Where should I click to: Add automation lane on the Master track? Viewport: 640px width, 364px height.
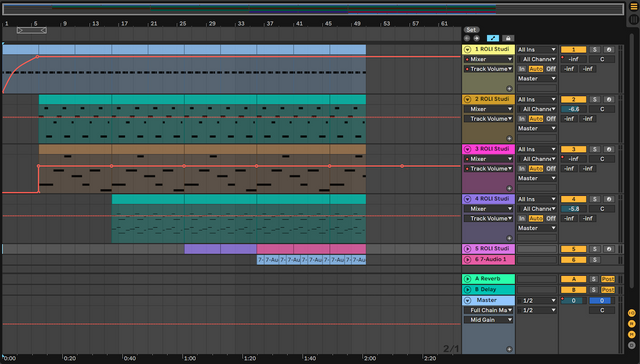509,349
